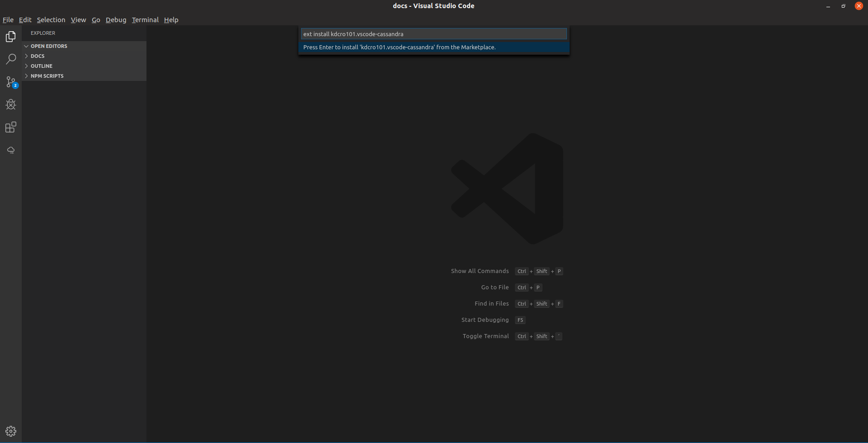Install kdcro101.vscode-cassandra from the Marketplace suggestion
Image resolution: width=868 pixels, height=443 pixels.
pos(433,47)
